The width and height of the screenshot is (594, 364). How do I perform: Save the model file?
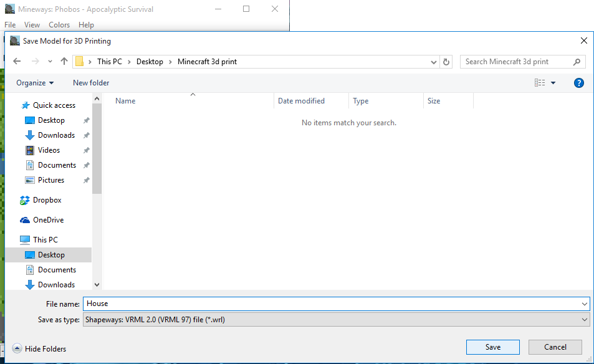[493, 347]
